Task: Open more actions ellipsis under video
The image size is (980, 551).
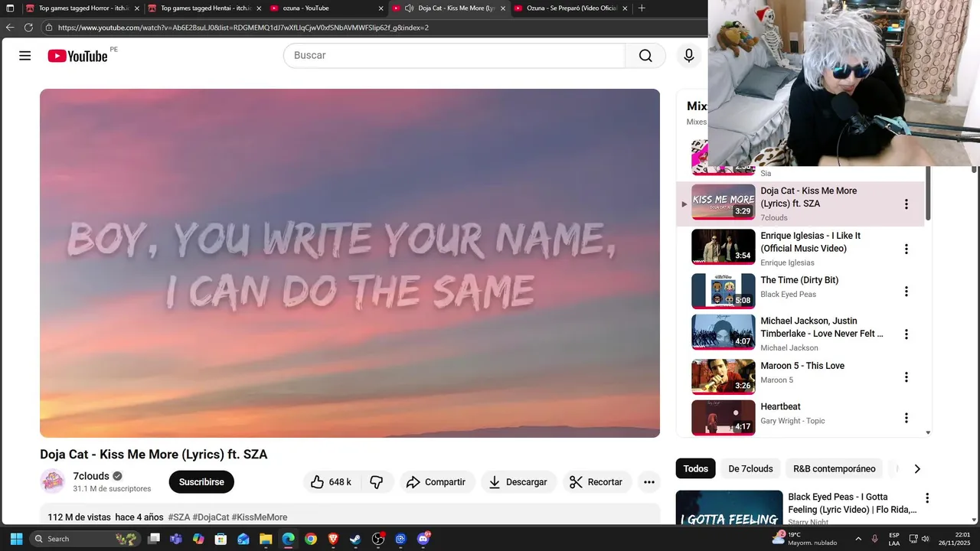Action: 648,482
